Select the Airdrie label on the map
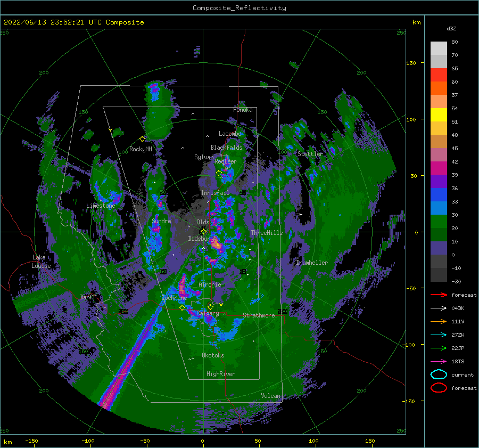479x448 pixels. click(210, 284)
